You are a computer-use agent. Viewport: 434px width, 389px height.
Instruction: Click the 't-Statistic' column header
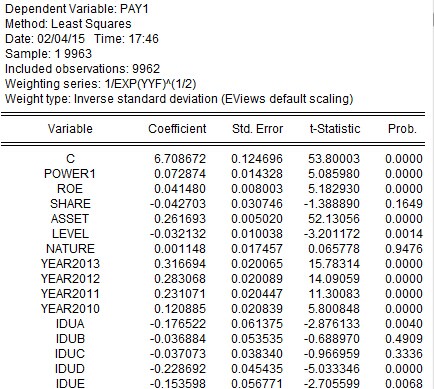335,129
